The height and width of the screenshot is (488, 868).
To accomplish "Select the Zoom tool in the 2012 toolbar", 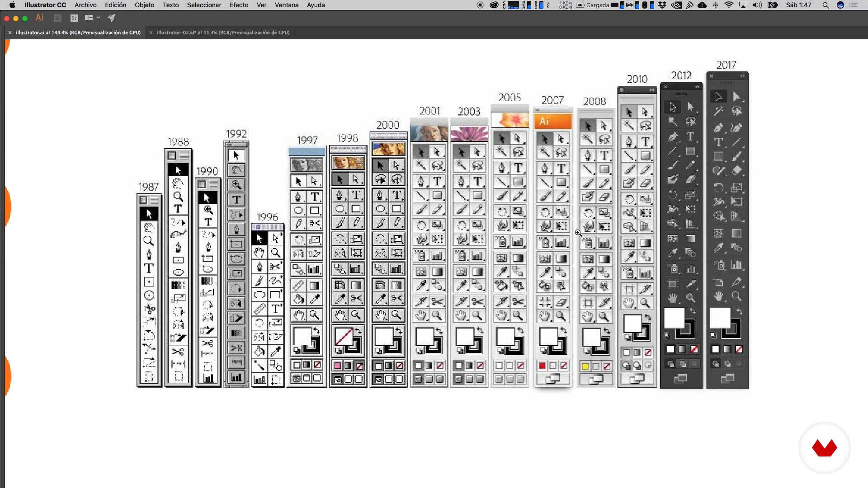I will (690, 298).
